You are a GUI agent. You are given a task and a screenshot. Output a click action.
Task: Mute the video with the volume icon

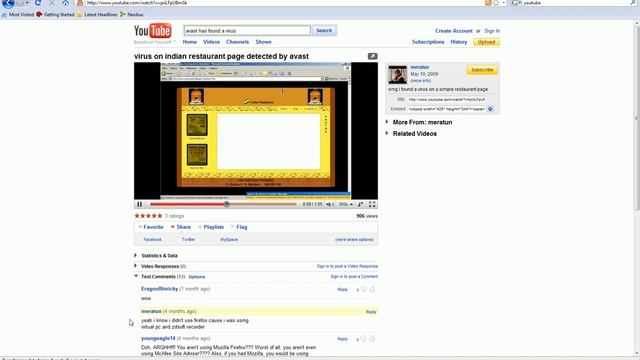click(x=329, y=204)
